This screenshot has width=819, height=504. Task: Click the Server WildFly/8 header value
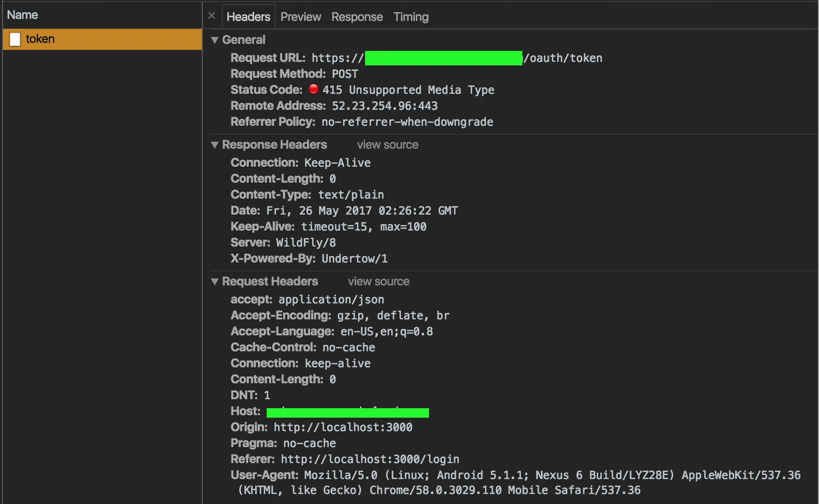(x=306, y=243)
